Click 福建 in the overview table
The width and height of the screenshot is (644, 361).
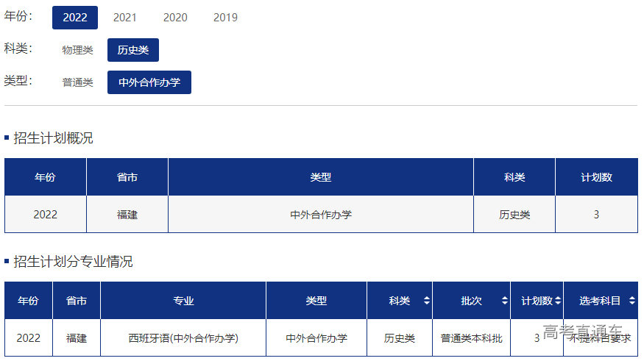pos(127,215)
